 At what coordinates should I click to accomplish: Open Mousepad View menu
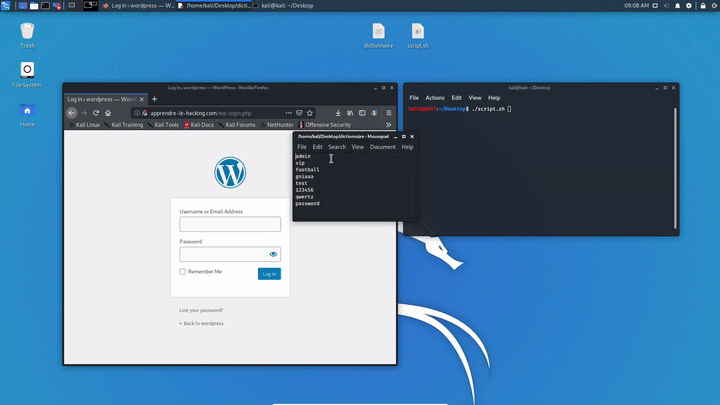[358, 147]
